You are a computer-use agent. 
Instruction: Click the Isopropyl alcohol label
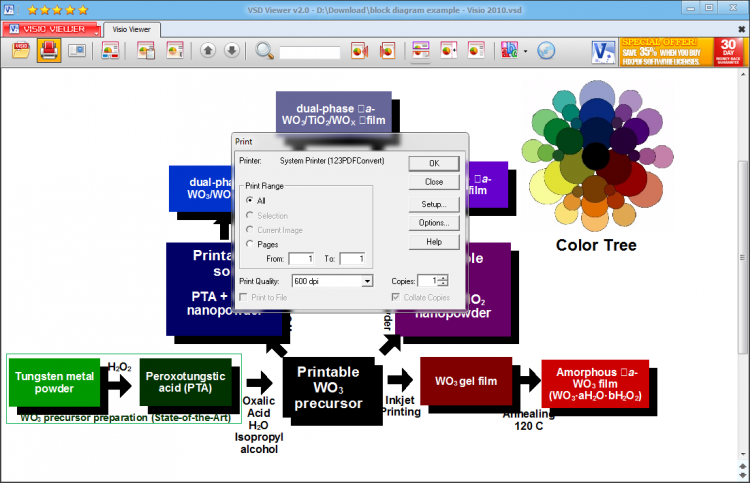tap(259, 443)
